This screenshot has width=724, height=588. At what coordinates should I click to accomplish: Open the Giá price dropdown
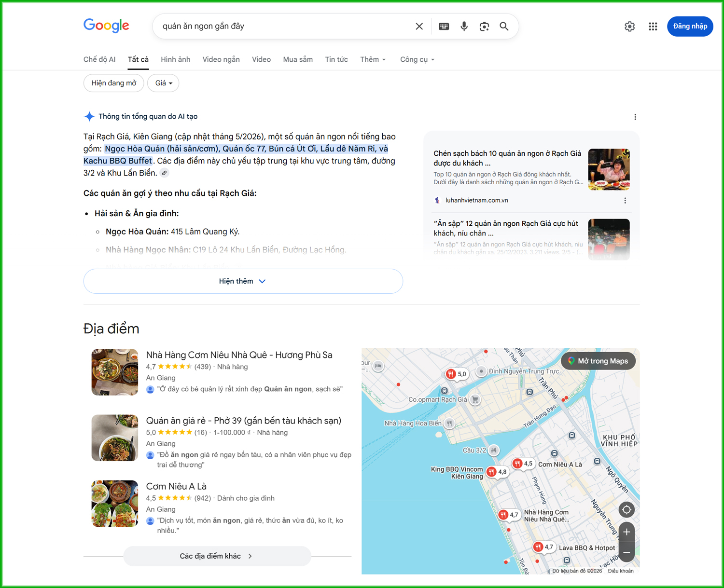point(163,83)
